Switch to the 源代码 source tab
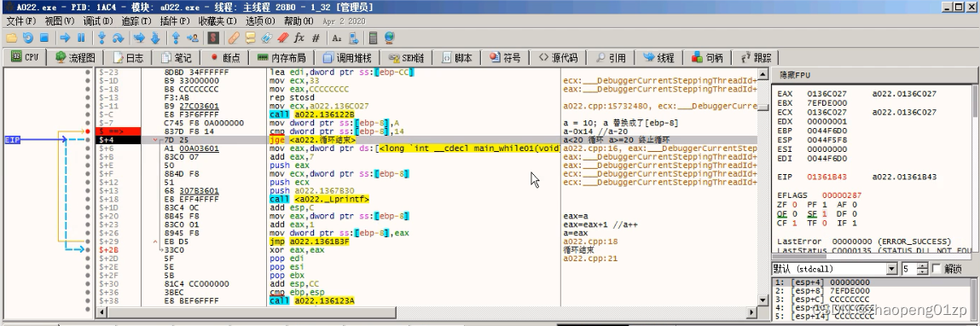Screen dimensions: 980x326 (558, 57)
